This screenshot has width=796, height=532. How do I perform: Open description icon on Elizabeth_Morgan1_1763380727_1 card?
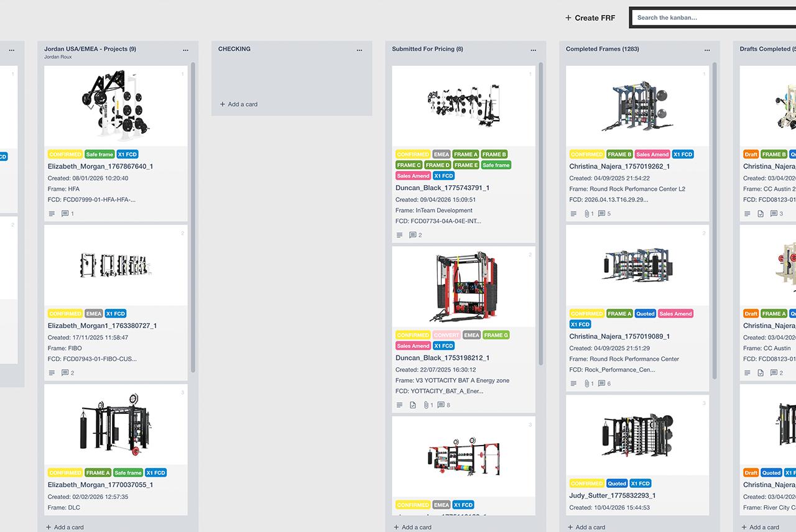pos(52,373)
